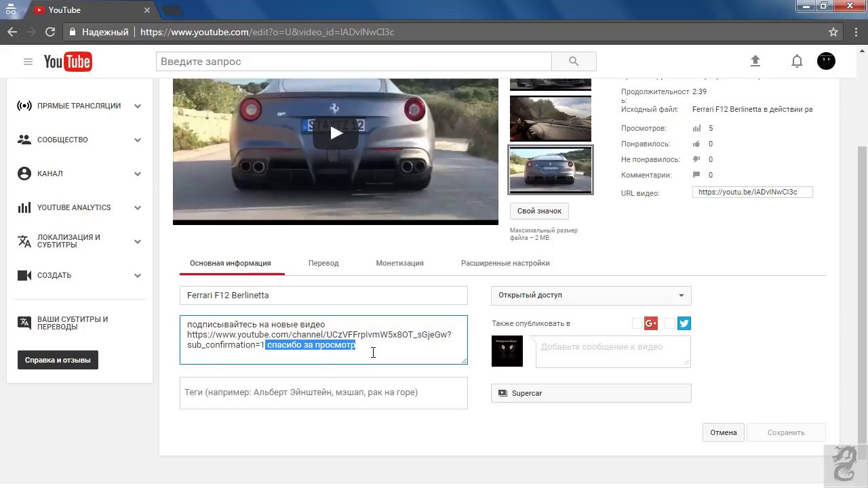This screenshot has height=488, width=868.
Task: Click the Create camera icon
Action: click(24, 275)
